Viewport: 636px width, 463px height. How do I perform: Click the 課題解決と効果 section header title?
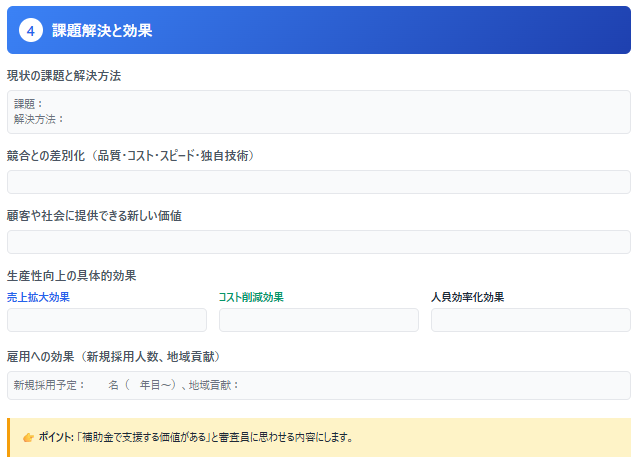[102, 31]
